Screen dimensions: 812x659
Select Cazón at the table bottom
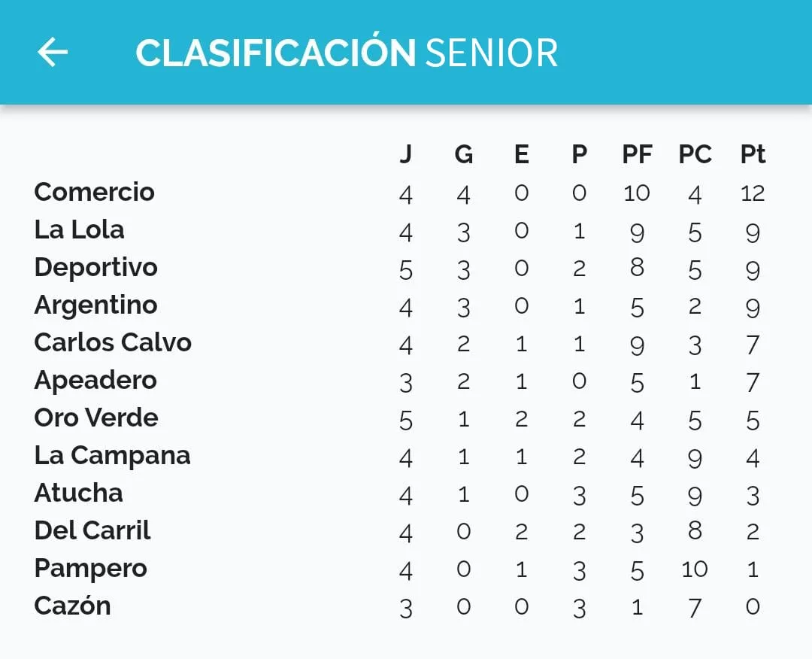(72, 606)
